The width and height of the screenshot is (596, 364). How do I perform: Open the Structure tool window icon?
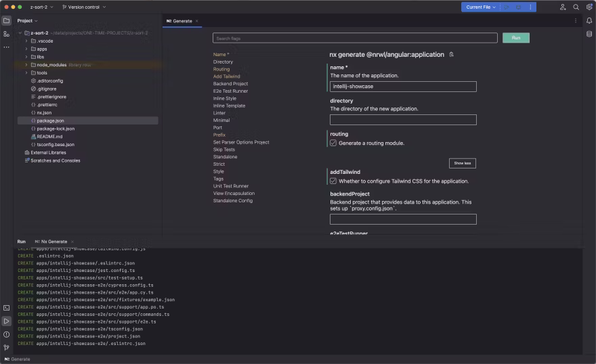6,33
